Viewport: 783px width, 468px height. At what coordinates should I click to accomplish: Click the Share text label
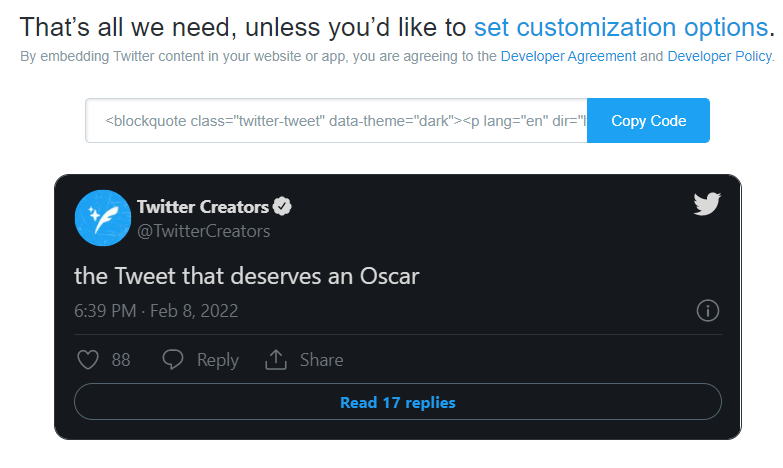(x=321, y=360)
